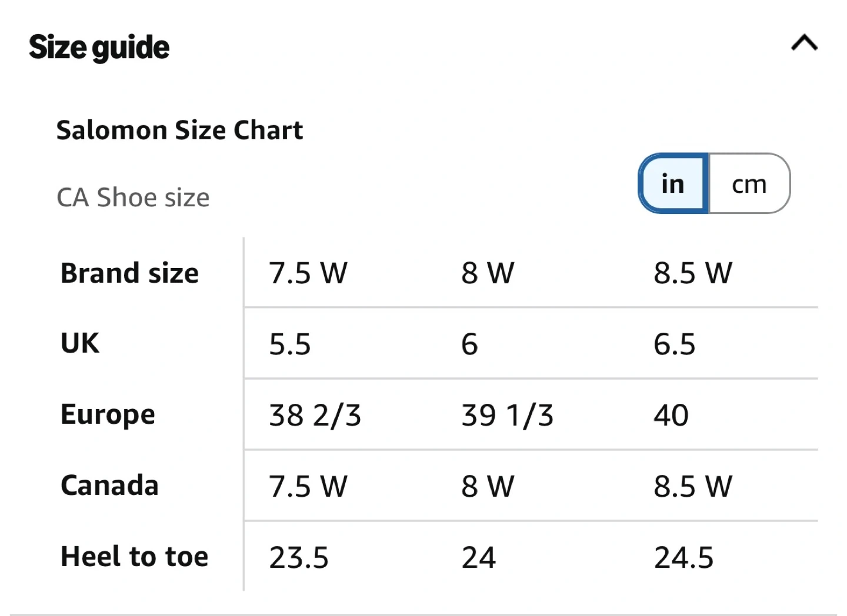Click the Salomon Size Chart title

[179, 130]
